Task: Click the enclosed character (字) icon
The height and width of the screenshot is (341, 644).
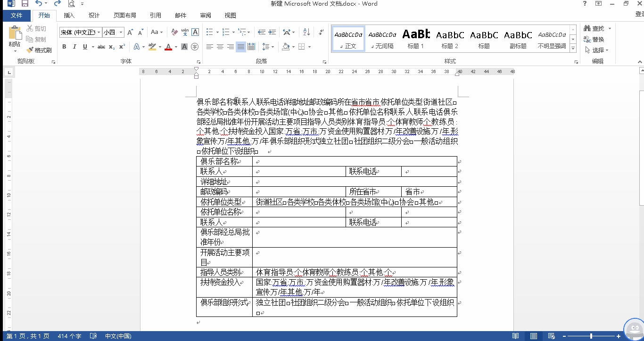Action: tap(195, 47)
